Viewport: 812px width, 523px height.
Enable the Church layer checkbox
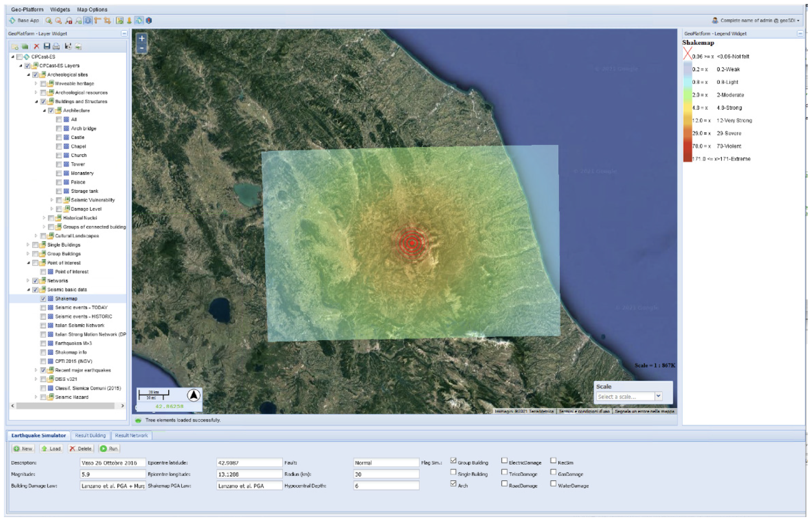pyautogui.click(x=59, y=155)
